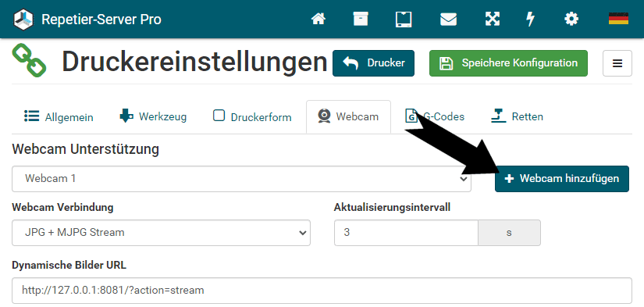Image resolution: width=644 pixels, height=307 pixels.
Task: Click the Webcam Unterstützung heading
Action: (85, 149)
